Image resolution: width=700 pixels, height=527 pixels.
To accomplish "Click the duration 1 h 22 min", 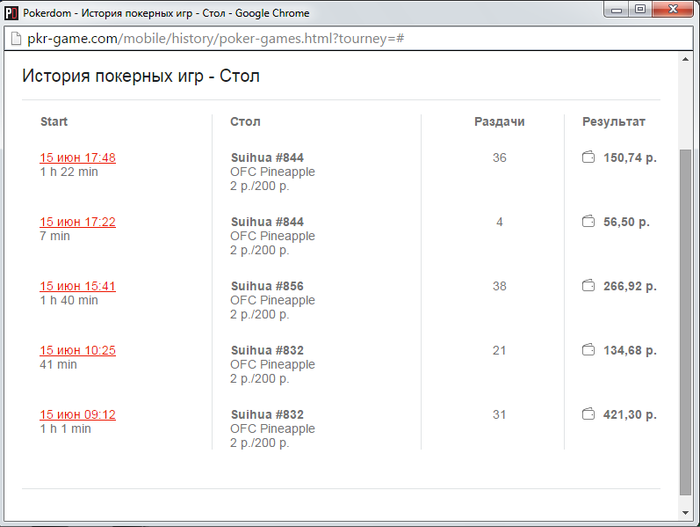I will click(x=69, y=172).
